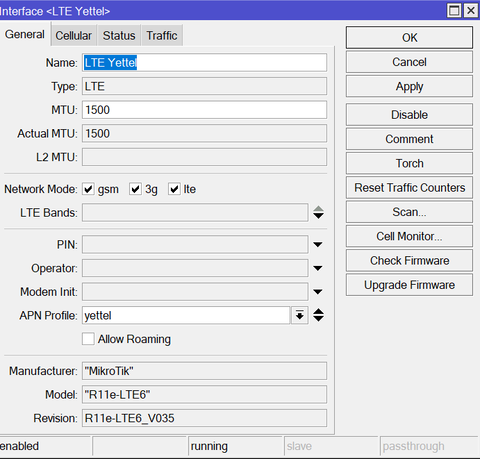Click the enabled status indicator
This screenshot has width=480, height=459.
point(45,446)
